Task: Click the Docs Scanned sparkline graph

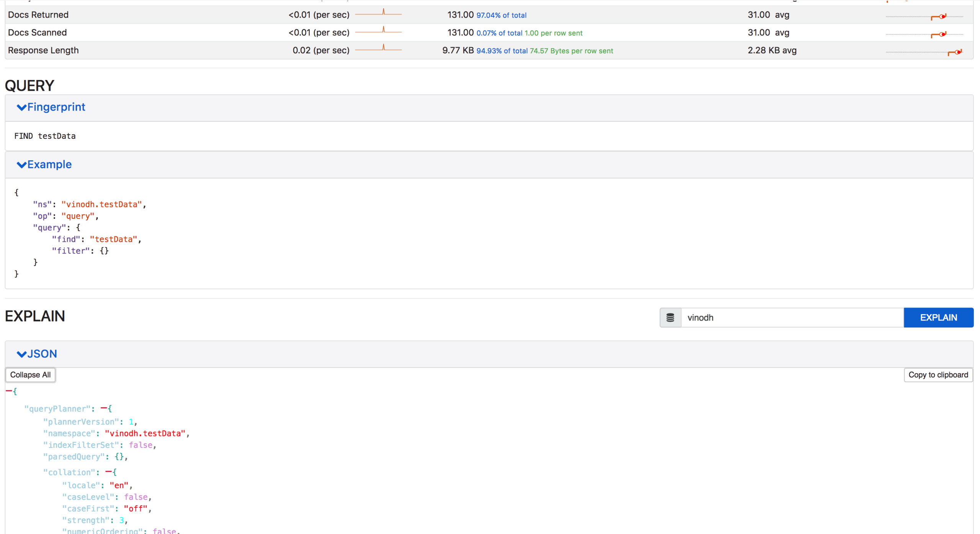Action: 378,31
